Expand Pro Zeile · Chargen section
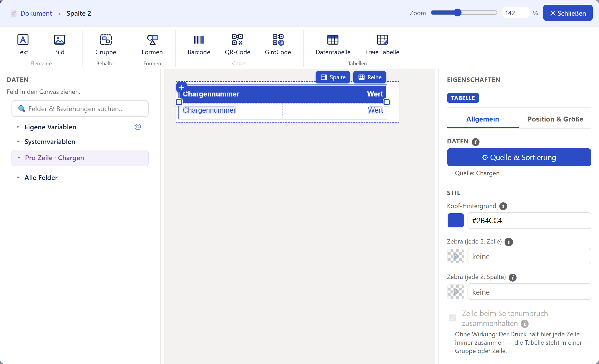The image size is (599, 364). (x=80, y=158)
